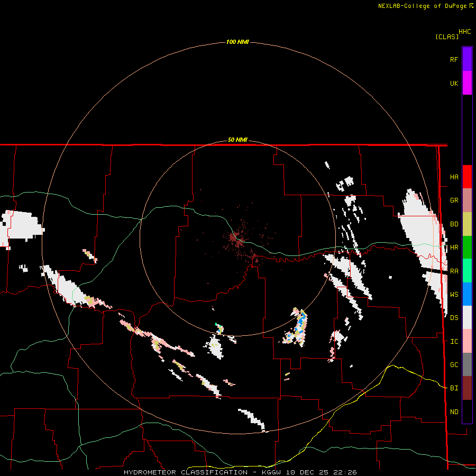The height and width of the screenshot is (476, 476).
Task: Click the BI legend label
Action: click(454, 388)
